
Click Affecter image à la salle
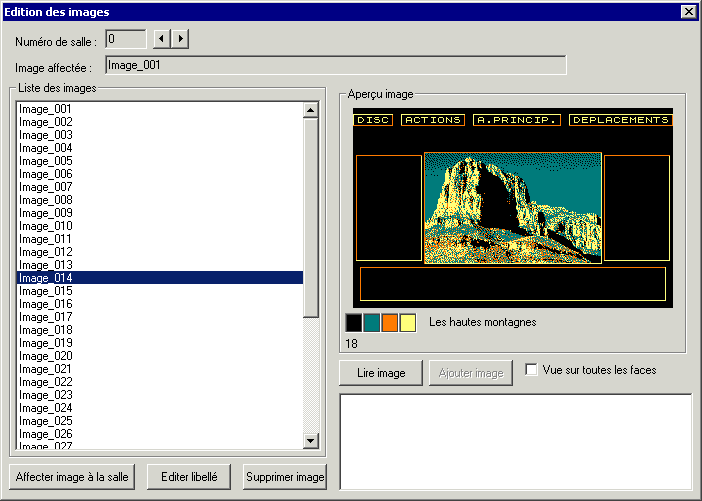pos(72,477)
